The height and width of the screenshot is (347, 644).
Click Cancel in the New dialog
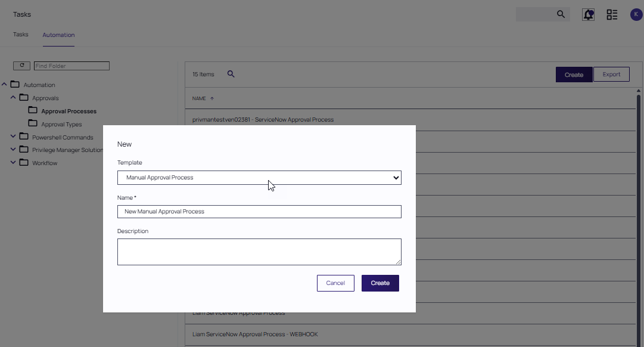[x=335, y=283]
